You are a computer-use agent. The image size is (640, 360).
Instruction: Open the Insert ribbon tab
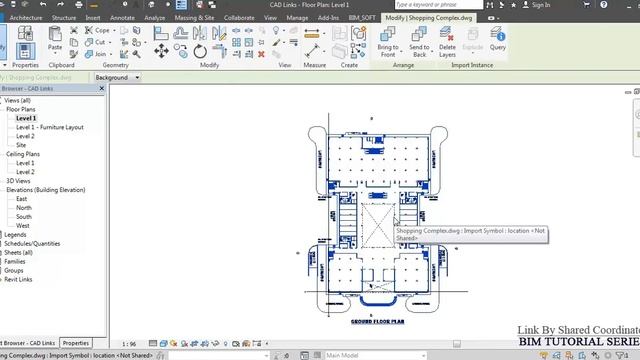click(x=93, y=18)
